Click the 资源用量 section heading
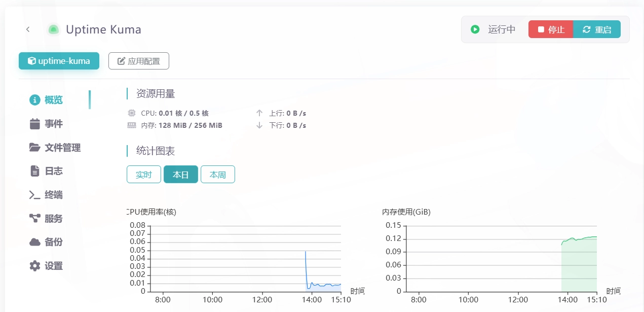Viewport: 644px width, 312px height. [x=156, y=94]
